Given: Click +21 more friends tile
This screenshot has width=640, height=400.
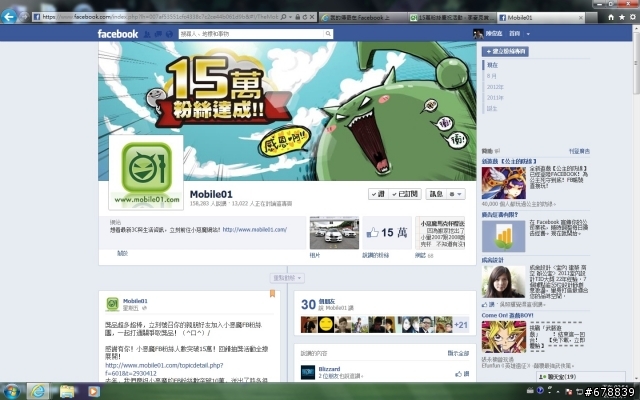Looking at the screenshot, I should click(x=461, y=325).
